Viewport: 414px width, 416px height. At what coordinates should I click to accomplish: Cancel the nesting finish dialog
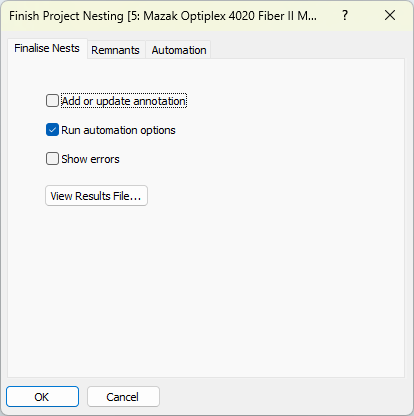point(123,397)
